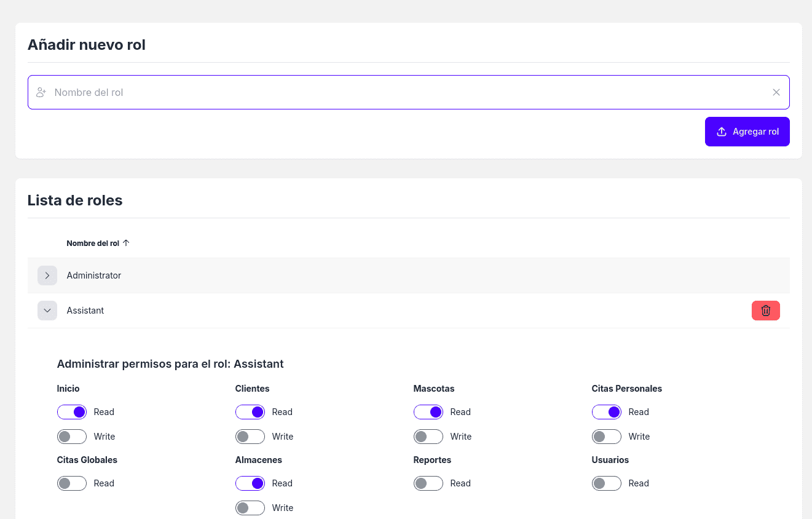Viewport: 812px width, 519px height.
Task: Toggle Inicio Write permission
Action: coord(72,437)
